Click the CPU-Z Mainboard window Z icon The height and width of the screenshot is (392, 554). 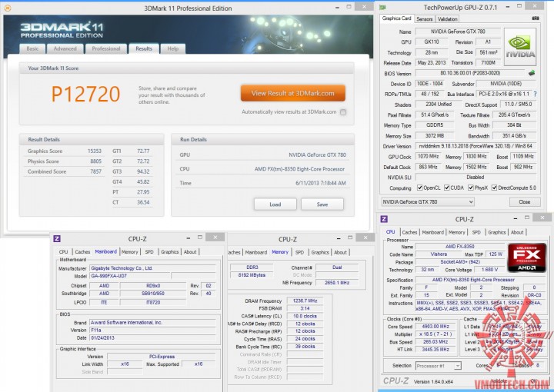tap(56, 238)
